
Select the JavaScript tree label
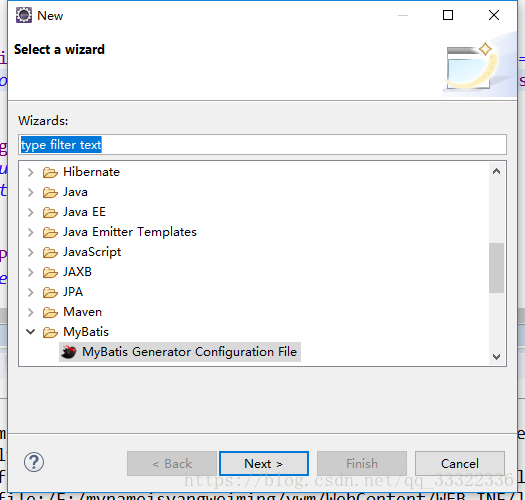(92, 252)
